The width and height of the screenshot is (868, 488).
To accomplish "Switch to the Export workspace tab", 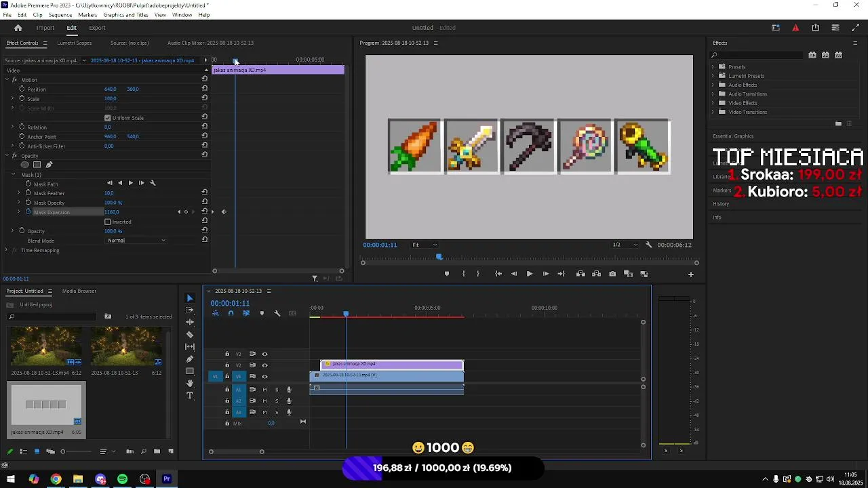I will pyautogui.click(x=97, y=28).
